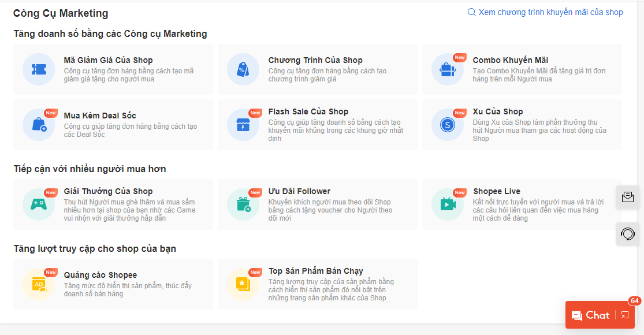Open Giải Thưởng Của Shop gamepad icon
The width and height of the screenshot is (644, 335).
38,204
